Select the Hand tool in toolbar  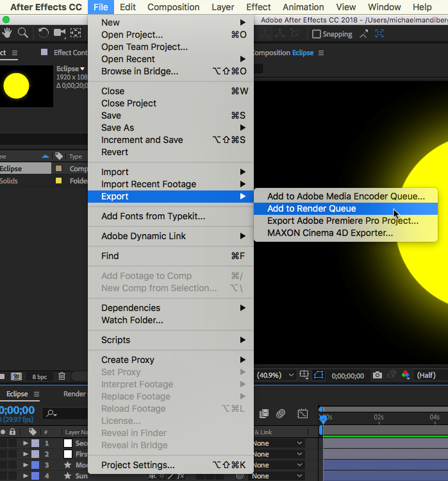[x=6, y=33]
